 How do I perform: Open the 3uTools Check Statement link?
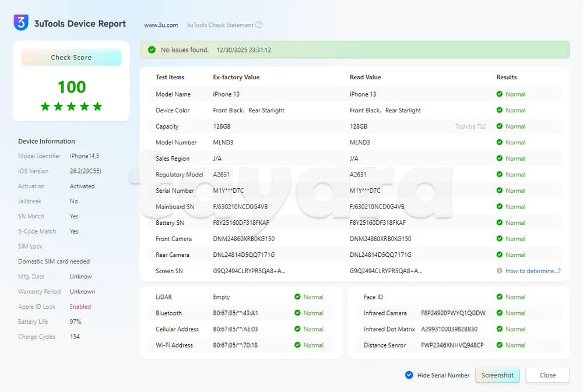coord(220,25)
